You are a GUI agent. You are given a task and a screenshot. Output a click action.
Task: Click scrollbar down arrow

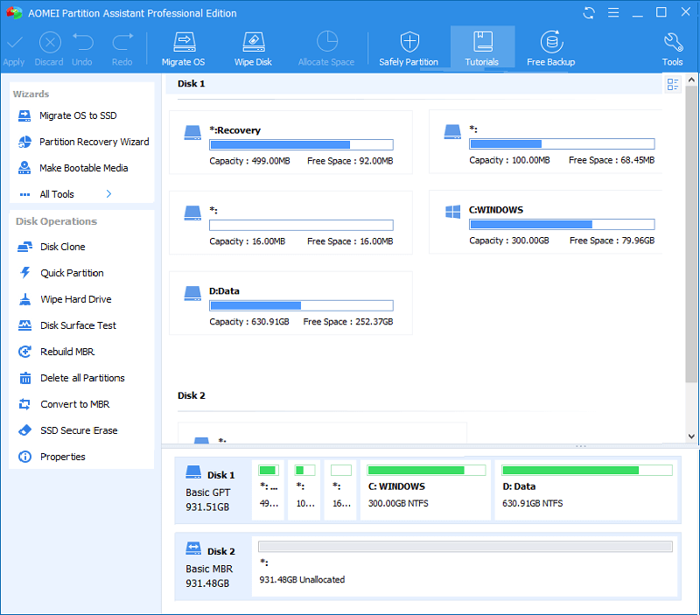691,437
